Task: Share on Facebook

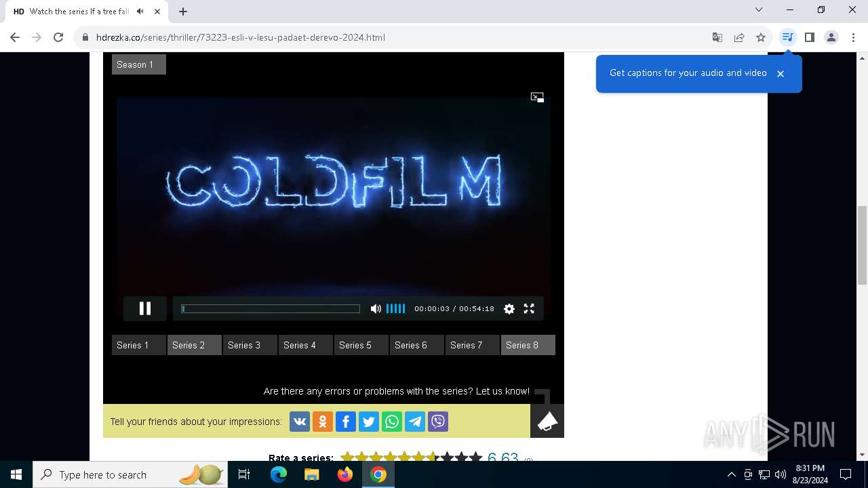Action: pos(346,422)
